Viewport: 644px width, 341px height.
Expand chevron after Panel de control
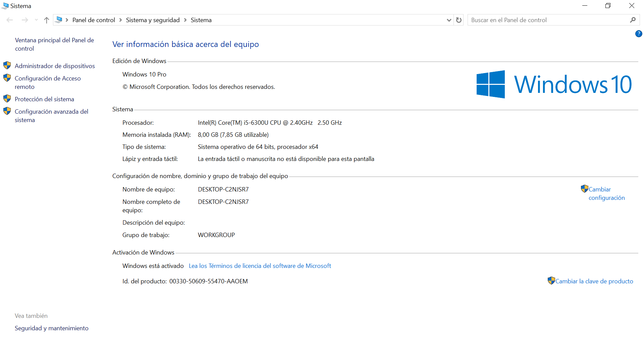pyautogui.click(x=121, y=20)
